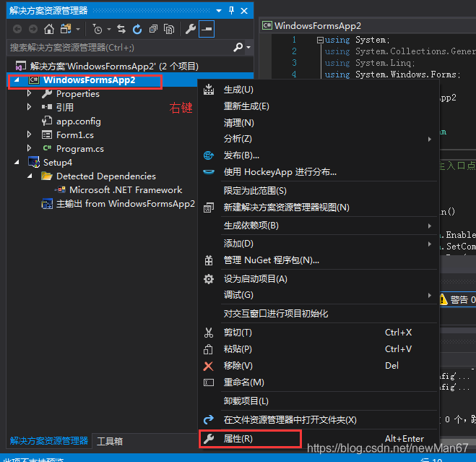
Task: Close the Solution Explorer panel
Action: [x=244, y=11]
